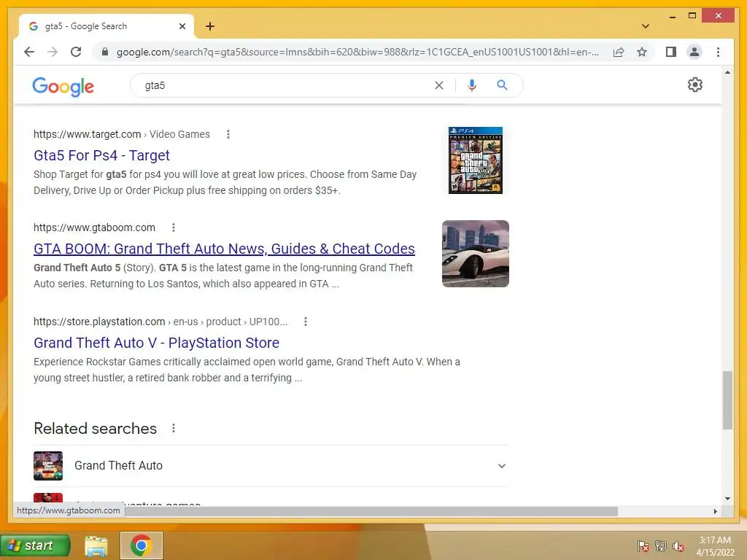The height and width of the screenshot is (560, 747).
Task: Click the vertical scrollbar down arrow
Action: (x=727, y=499)
